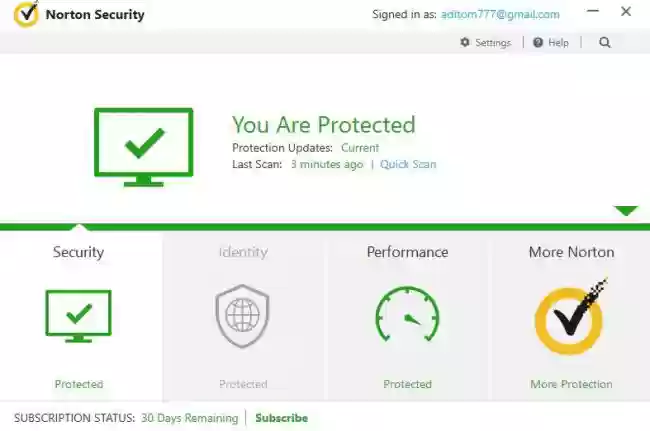Start a Quick Scan via link
This screenshot has width=650, height=431.
[408, 165]
